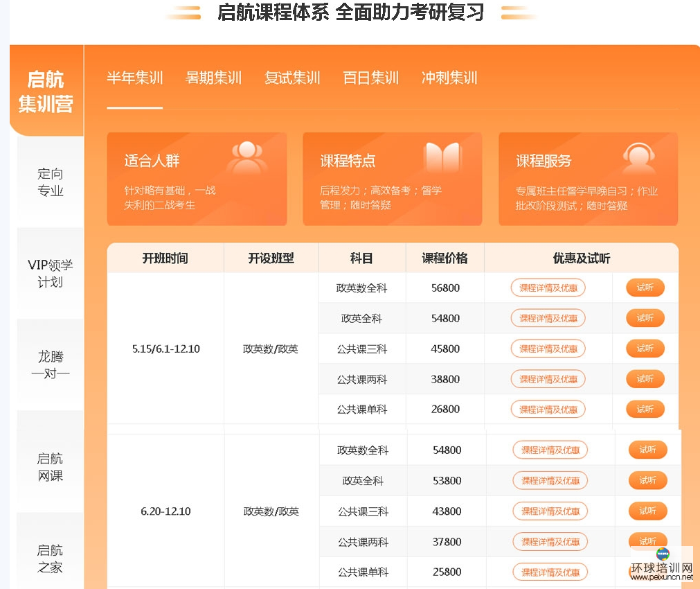The image size is (700, 589).
Task: Click 试听 for the 54800 政英全科 course
Action: pos(645,318)
